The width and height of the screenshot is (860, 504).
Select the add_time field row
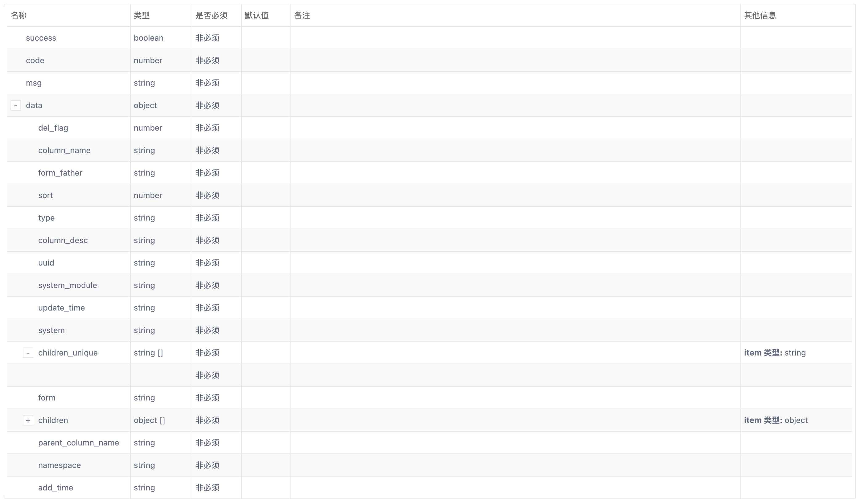coord(55,488)
